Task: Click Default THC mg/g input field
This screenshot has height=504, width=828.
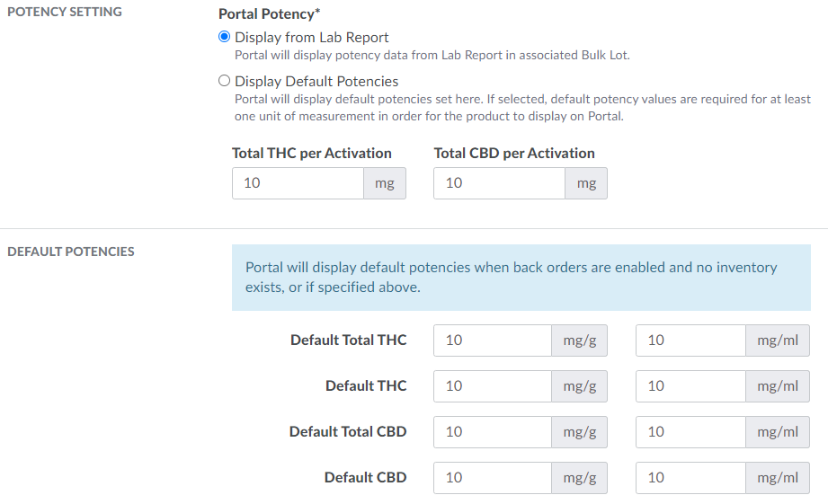Action: click(x=492, y=386)
